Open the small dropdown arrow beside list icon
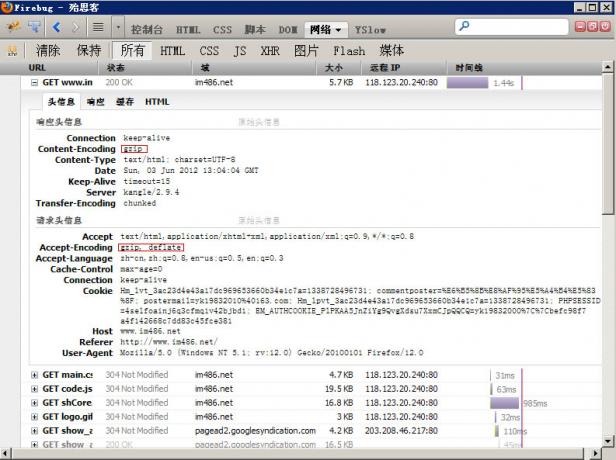 (118, 27)
